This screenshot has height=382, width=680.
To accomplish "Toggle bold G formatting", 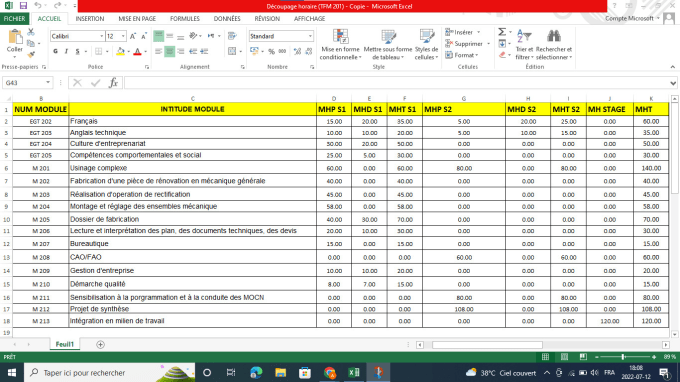I will tap(56, 52).
